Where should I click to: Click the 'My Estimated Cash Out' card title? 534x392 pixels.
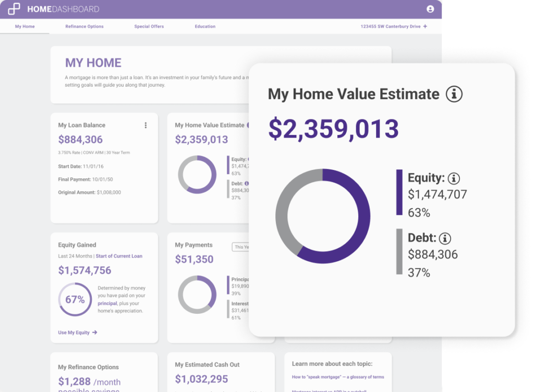coord(208,365)
